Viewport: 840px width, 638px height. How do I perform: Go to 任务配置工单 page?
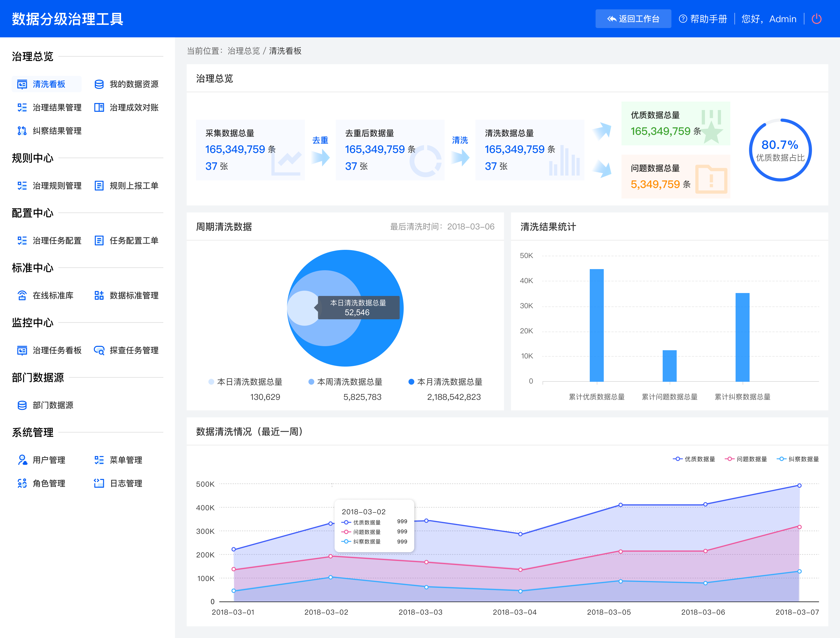point(126,240)
